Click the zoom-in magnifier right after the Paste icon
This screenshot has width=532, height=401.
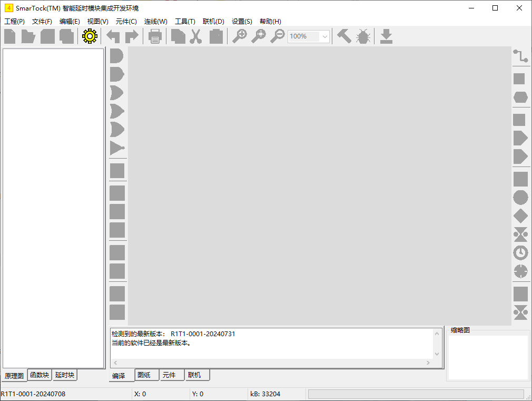click(x=240, y=36)
